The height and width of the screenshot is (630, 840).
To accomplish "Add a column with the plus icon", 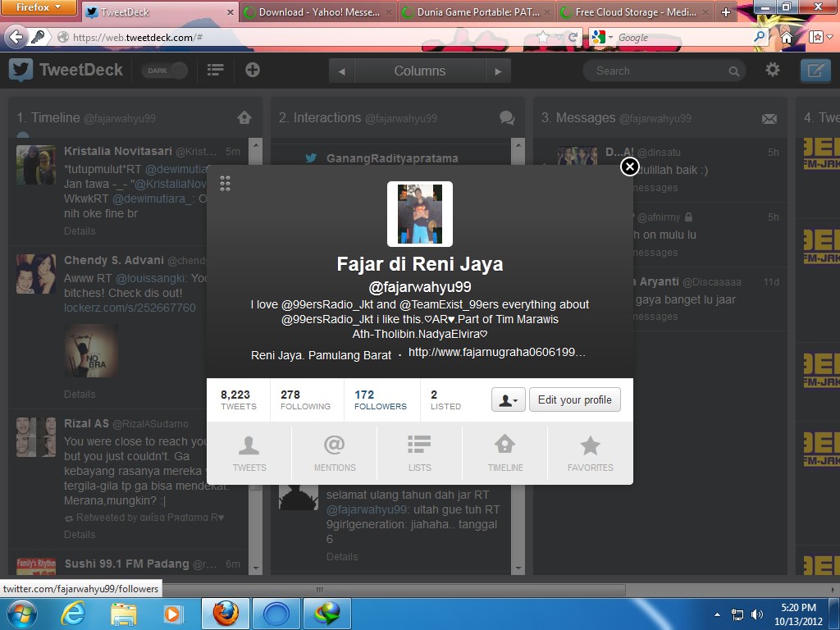I will point(253,70).
